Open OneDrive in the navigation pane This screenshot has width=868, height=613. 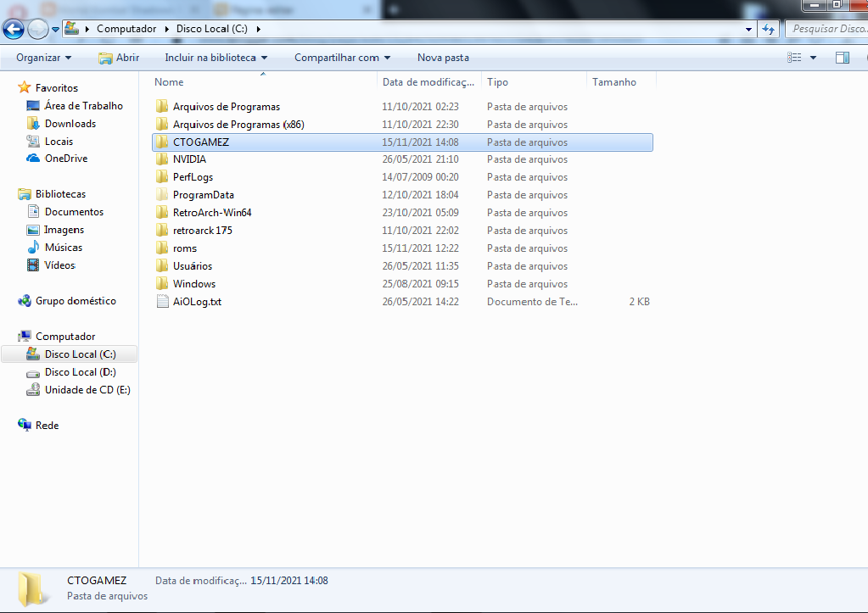66,159
